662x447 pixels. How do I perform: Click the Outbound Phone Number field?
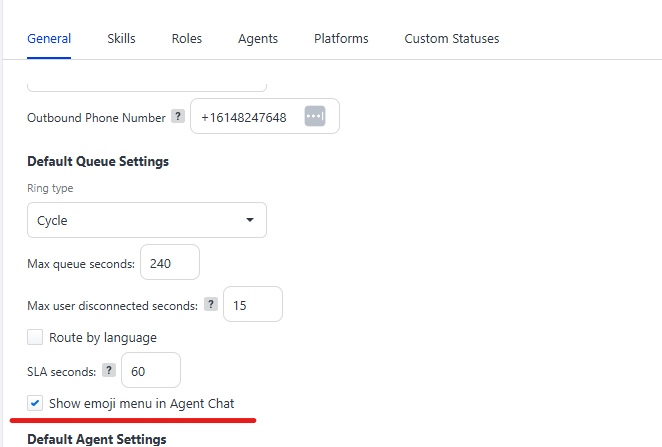coord(265,116)
